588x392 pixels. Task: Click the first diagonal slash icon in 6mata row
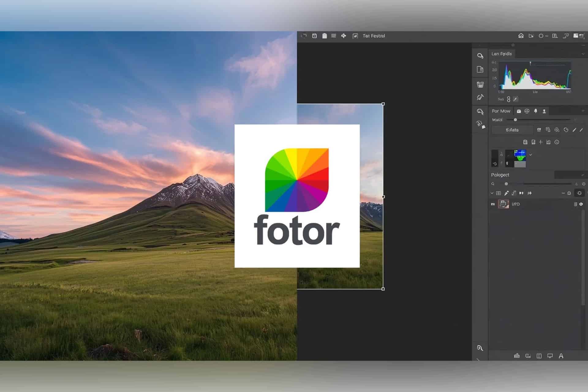tap(574, 130)
